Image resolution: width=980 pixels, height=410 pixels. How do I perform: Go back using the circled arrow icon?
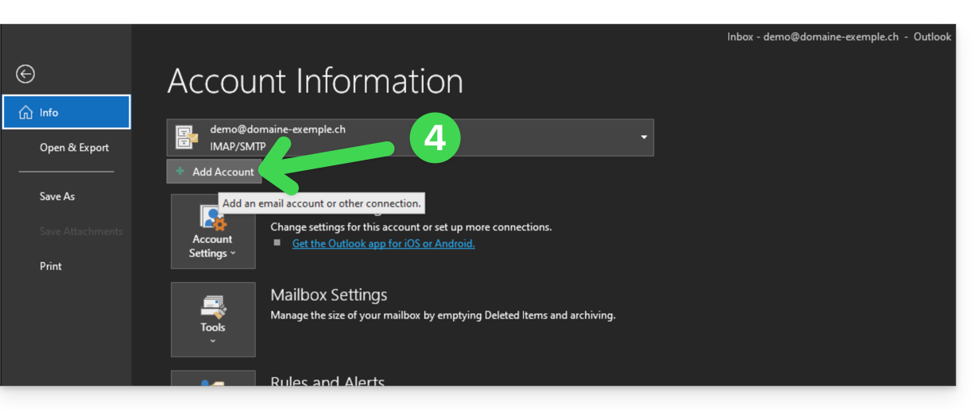25,74
